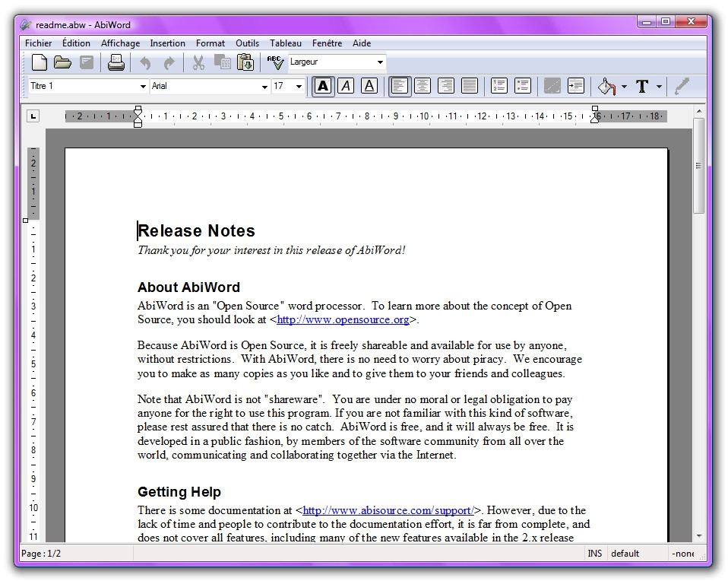Viewport: 728px width, 581px height.
Task: Click the grayed-out format painter brush icon
Action: coord(681,86)
